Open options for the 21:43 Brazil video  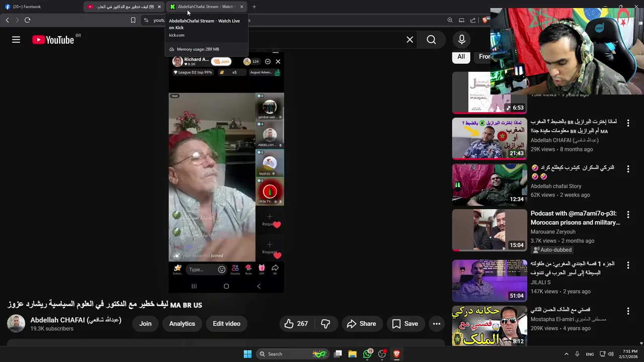pyautogui.click(x=628, y=123)
